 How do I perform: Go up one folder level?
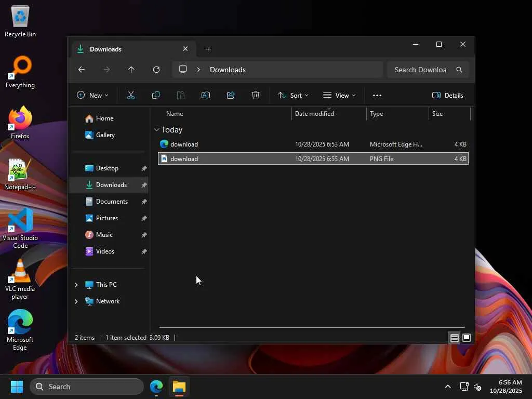point(131,70)
